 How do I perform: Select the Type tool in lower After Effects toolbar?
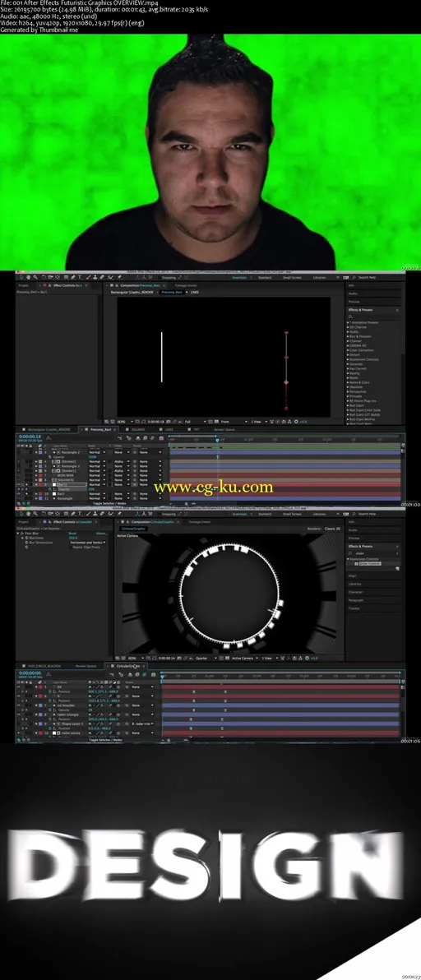tap(79, 514)
